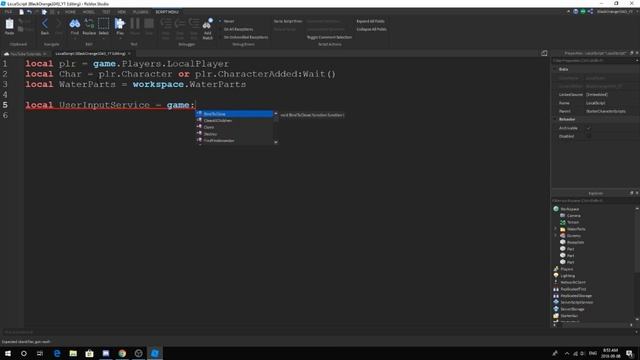Open the TEST ribbon tab
640x360 pixels.
coord(106,12)
